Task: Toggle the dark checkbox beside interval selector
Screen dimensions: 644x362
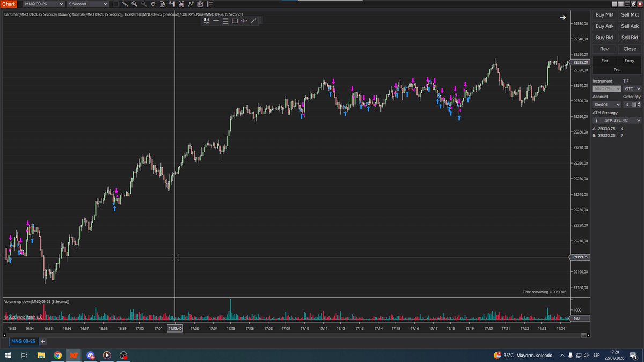Action: [x=116, y=4]
